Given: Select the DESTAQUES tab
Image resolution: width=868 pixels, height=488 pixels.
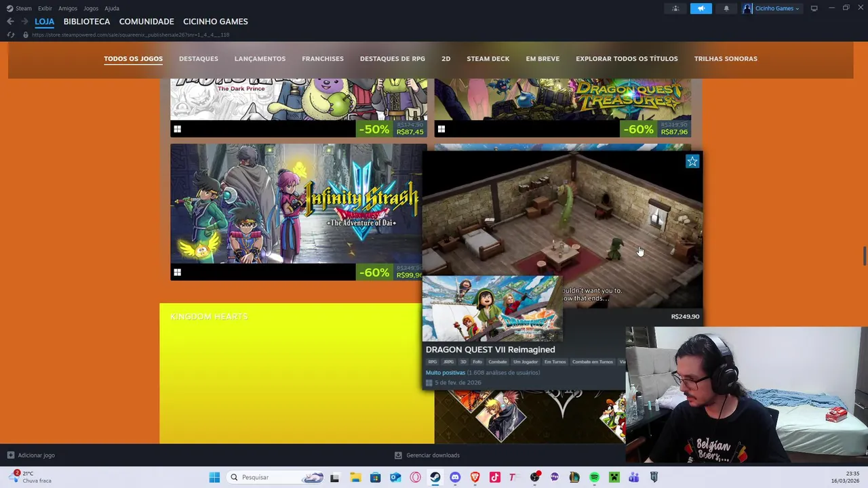Looking at the screenshot, I should 199,59.
